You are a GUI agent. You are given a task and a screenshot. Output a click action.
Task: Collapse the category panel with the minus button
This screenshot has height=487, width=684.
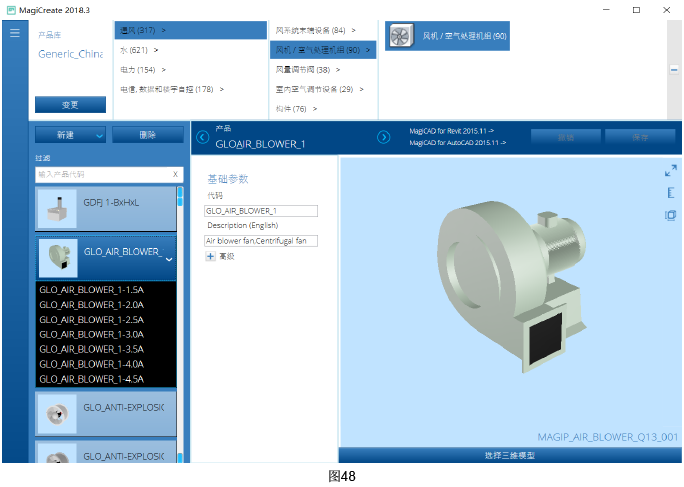(x=674, y=69)
